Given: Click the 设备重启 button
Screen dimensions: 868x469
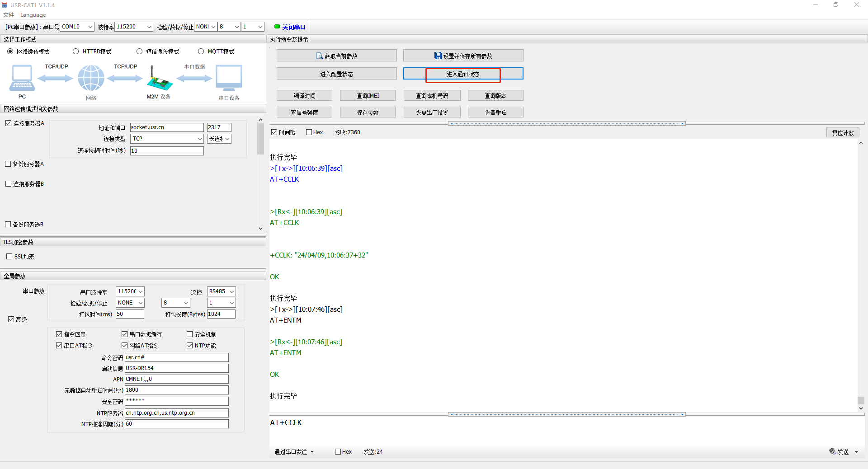Looking at the screenshot, I should click(495, 113).
